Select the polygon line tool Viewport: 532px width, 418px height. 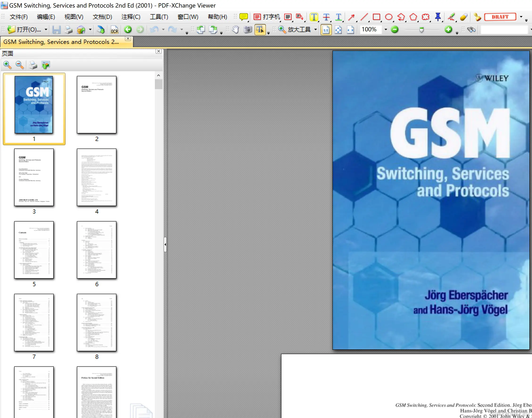pos(401,17)
